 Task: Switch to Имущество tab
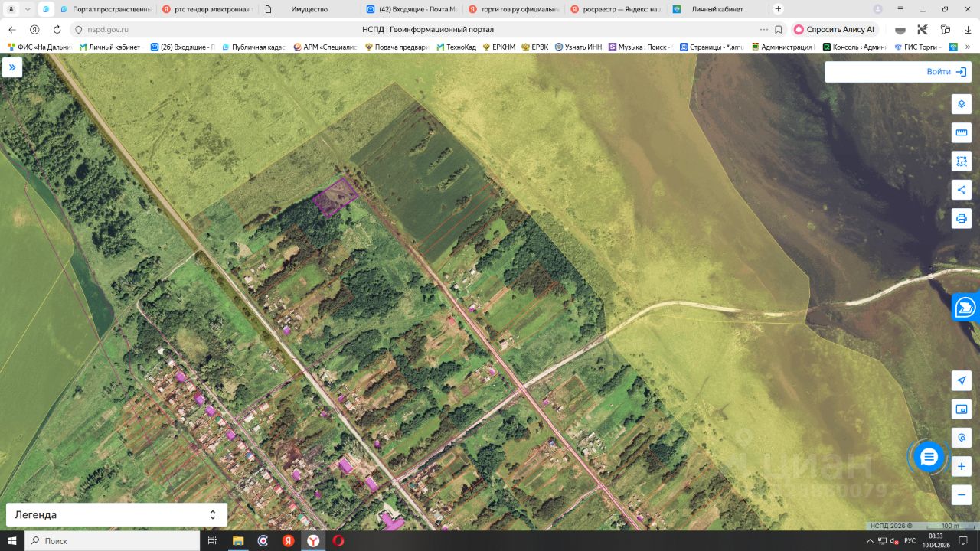click(308, 9)
